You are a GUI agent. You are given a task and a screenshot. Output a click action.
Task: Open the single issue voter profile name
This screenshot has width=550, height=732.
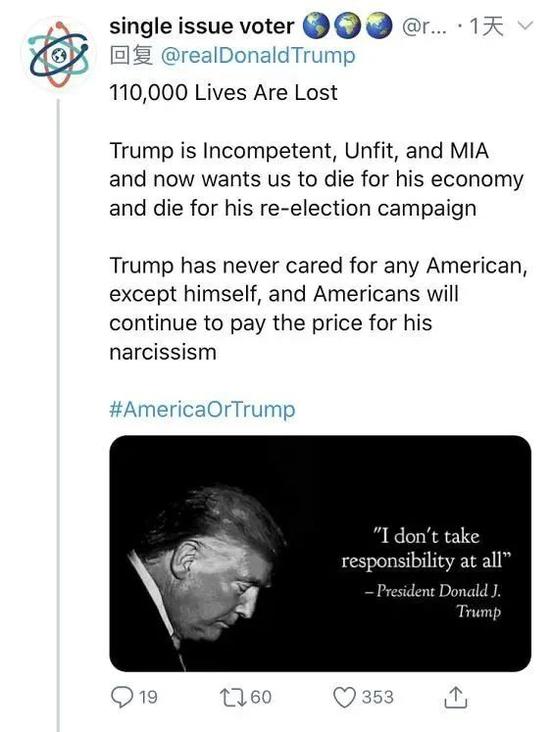(x=202, y=27)
